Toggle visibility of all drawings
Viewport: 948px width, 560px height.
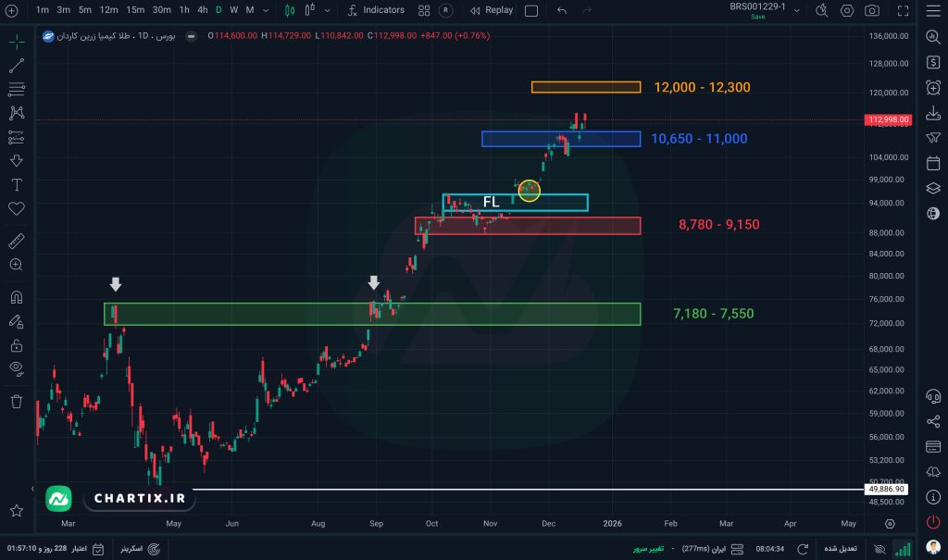16,368
